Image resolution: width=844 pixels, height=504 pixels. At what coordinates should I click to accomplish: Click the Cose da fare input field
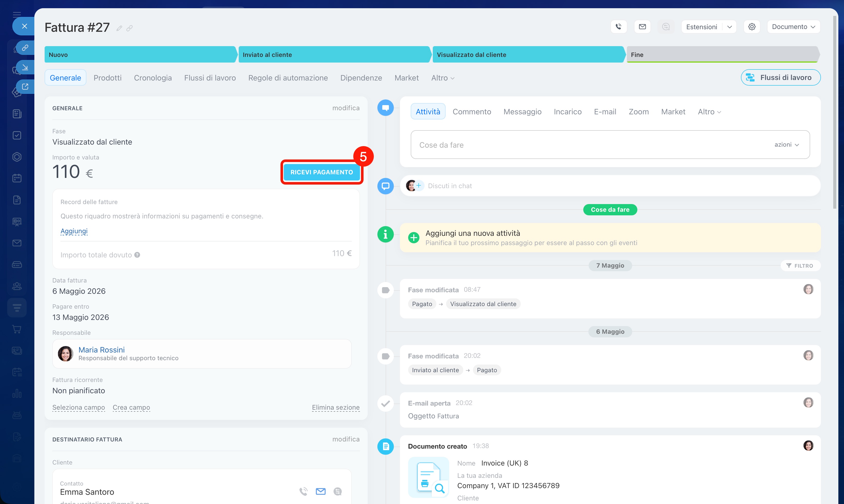[610, 145]
